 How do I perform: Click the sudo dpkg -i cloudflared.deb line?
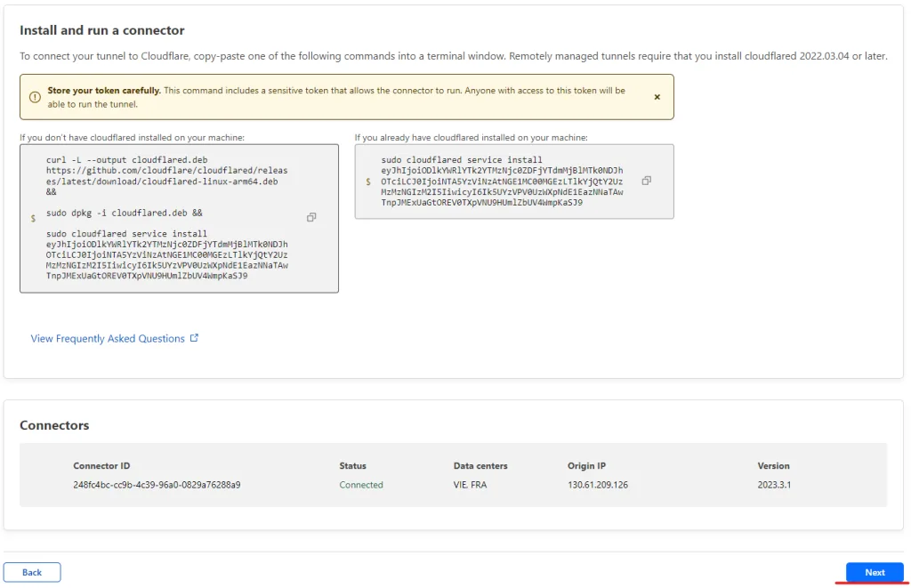point(125,213)
